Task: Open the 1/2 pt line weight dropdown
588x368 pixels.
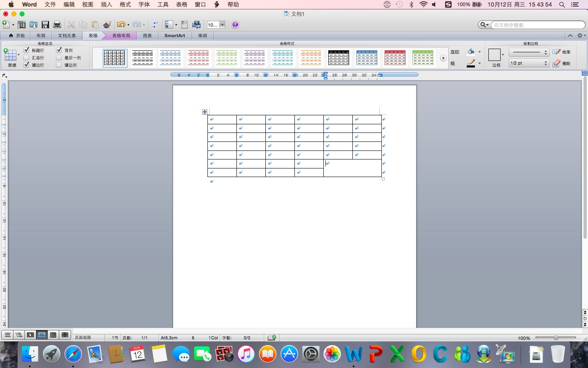Action: click(x=529, y=63)
